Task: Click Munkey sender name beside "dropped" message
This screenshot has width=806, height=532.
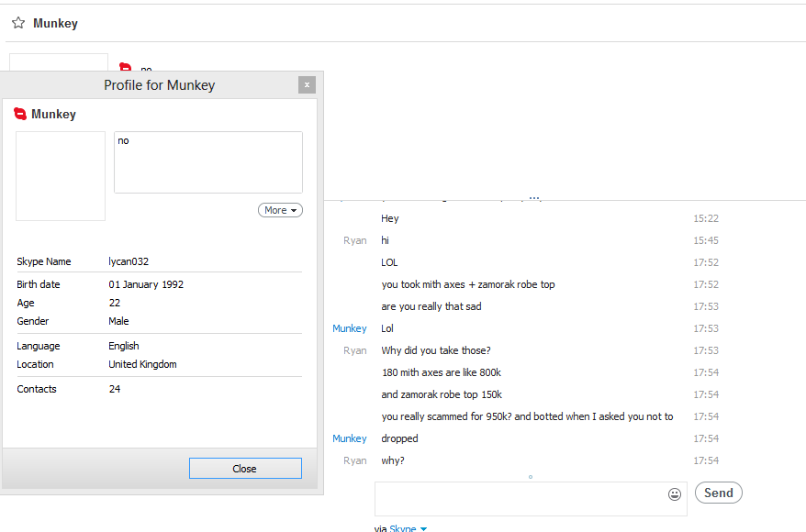Action: click(x=349, y=438)
